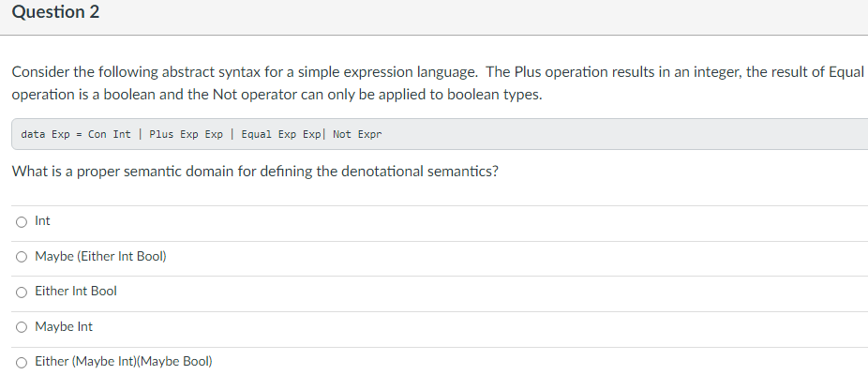Choose the "Maybe (Either Int Bool)" radio circle
This screenshot has height=390, width=868.
point(21,257)
